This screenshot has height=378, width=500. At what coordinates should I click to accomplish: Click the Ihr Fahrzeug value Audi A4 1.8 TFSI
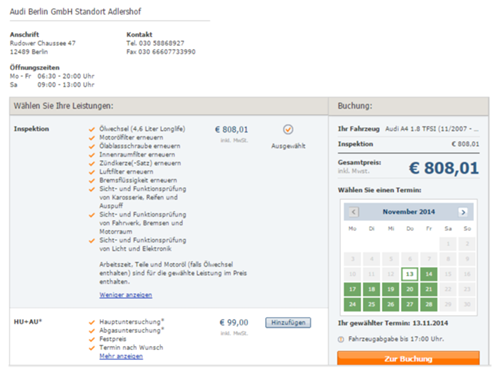[432, 129]
